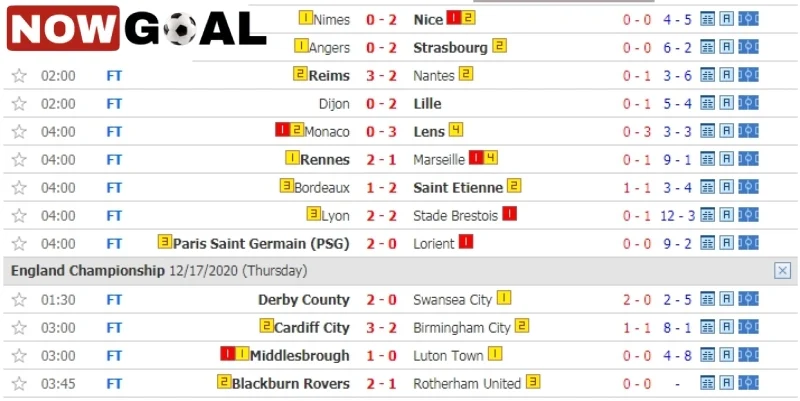Image resolution: width=800 pixels, height=401 pixels.
Task: Open Rotherham United team link
Action: tap(467, 384)
